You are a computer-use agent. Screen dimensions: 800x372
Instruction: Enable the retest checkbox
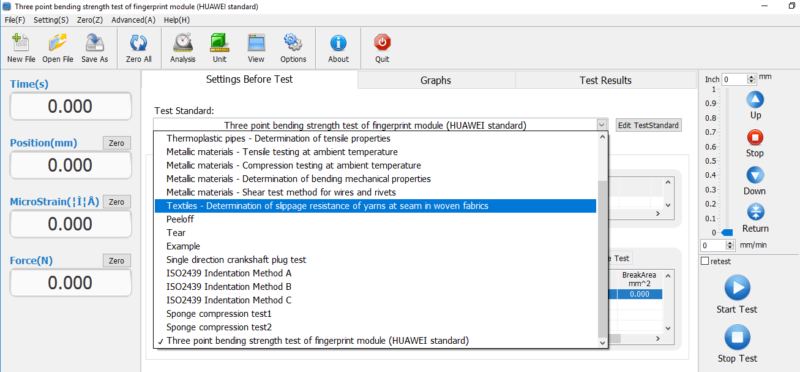pos(705,261)
